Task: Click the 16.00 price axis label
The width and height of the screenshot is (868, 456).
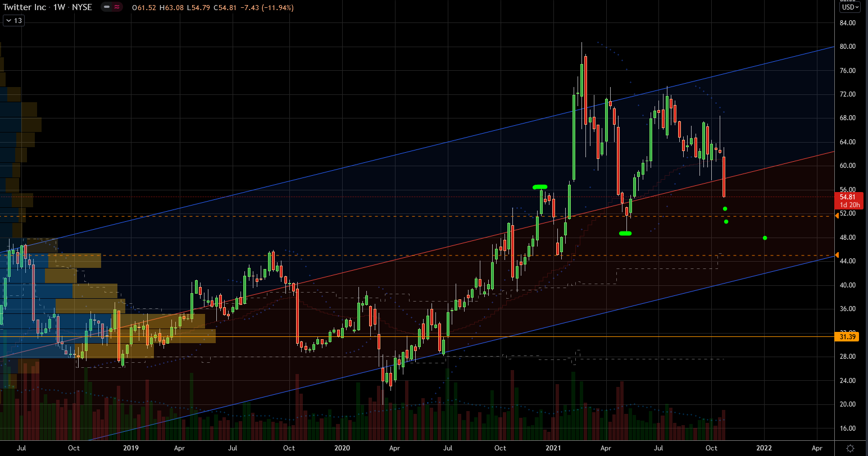Action: [x=848, y=428]
